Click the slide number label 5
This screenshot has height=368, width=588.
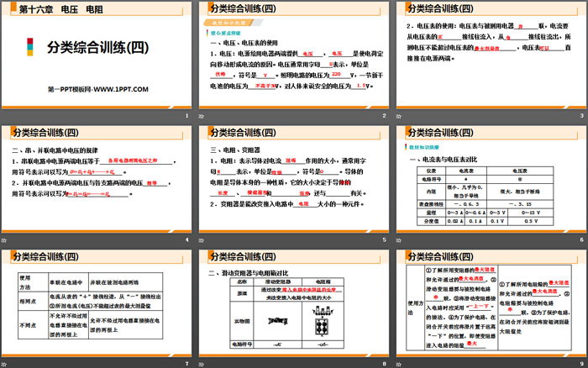pos(384,239)
